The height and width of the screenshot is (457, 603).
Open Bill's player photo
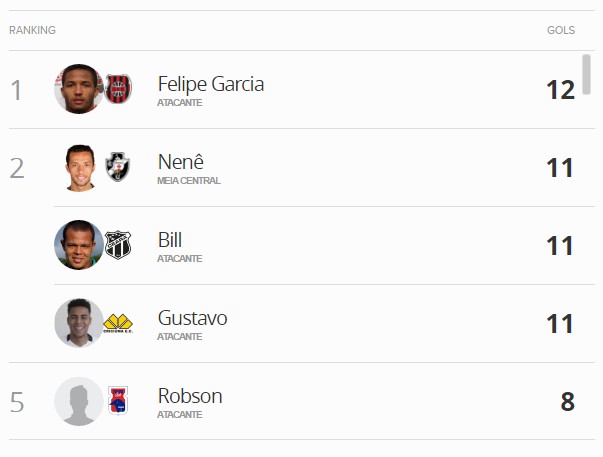click(x=78, y=245)
